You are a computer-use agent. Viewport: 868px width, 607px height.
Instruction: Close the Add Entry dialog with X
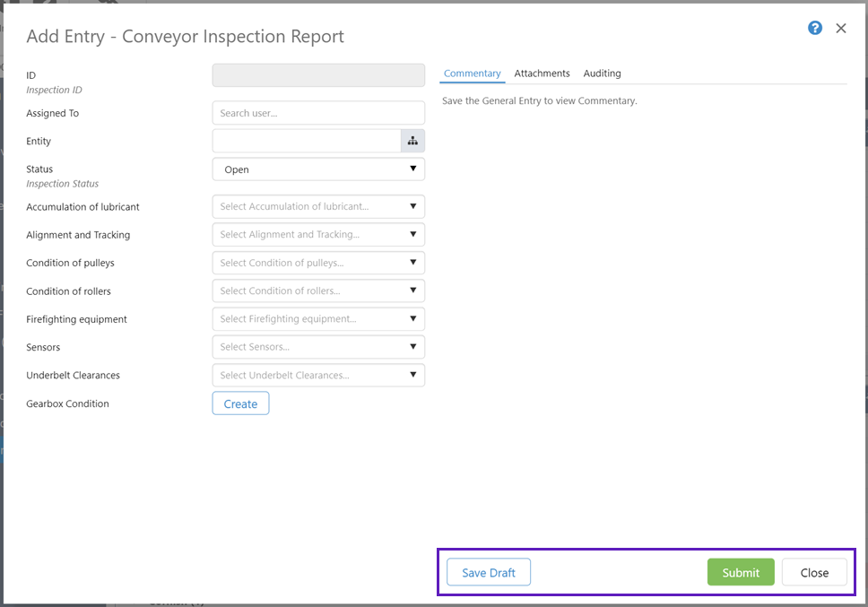tap(841, 28)
